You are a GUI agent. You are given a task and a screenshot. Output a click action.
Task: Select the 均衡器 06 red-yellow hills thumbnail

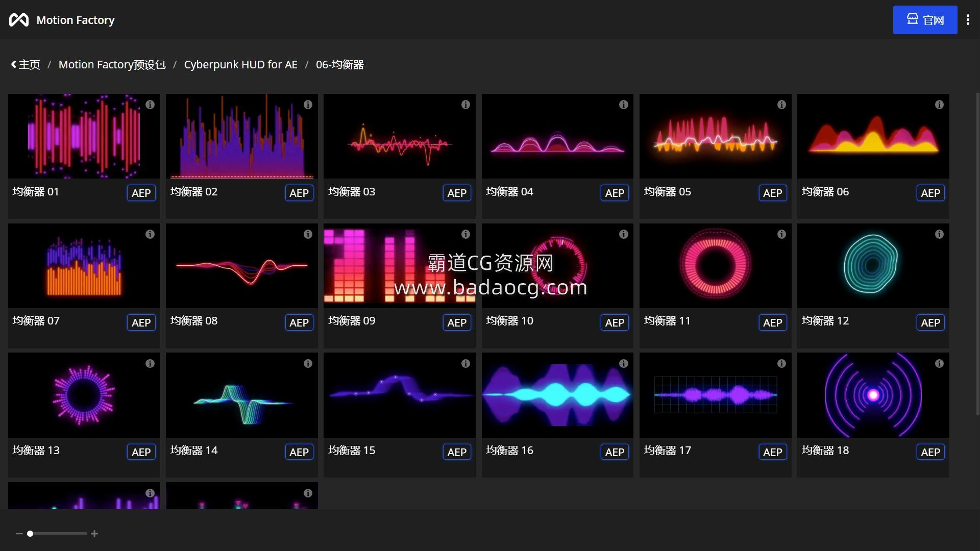(x=873, y=136)
